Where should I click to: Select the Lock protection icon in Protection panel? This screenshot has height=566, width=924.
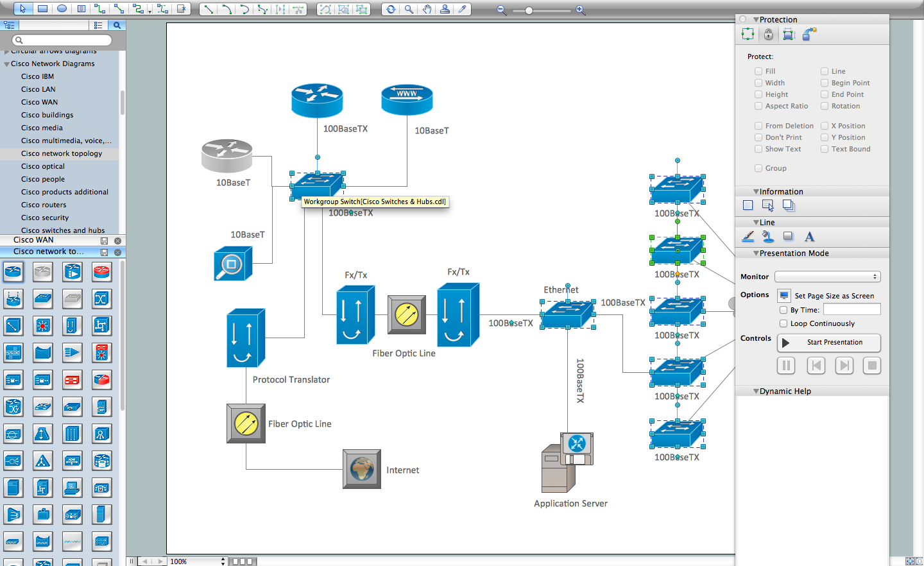coord(768,34)
